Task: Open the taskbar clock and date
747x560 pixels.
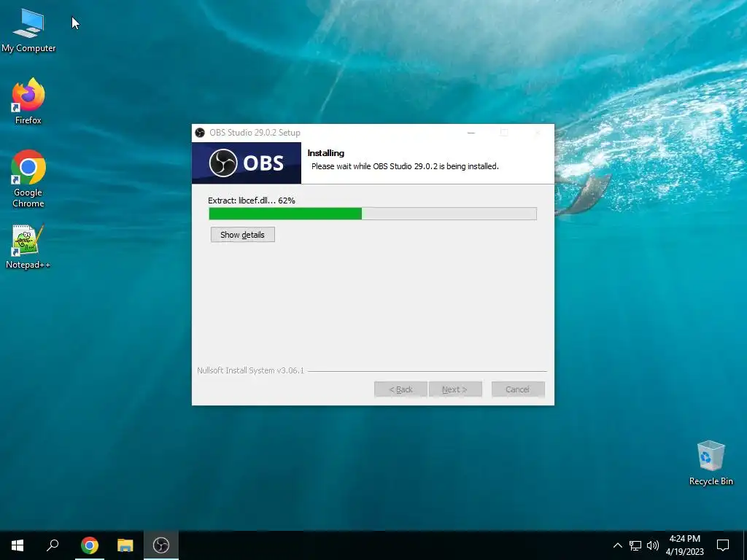Action: click(x=684, y=545)
